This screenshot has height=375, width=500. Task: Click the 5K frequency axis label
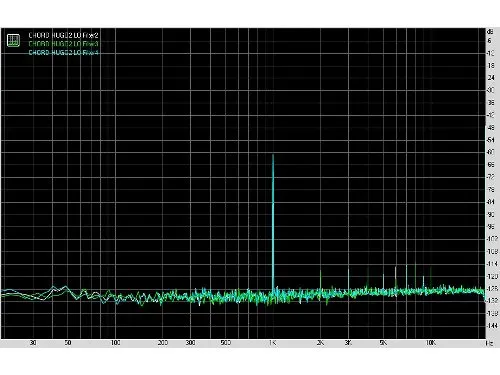[x=383, y=343]
